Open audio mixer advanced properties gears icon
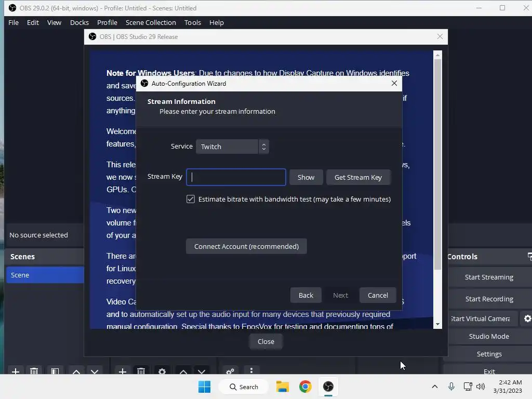This screenshot has width=532, height=399. point(230,371)
